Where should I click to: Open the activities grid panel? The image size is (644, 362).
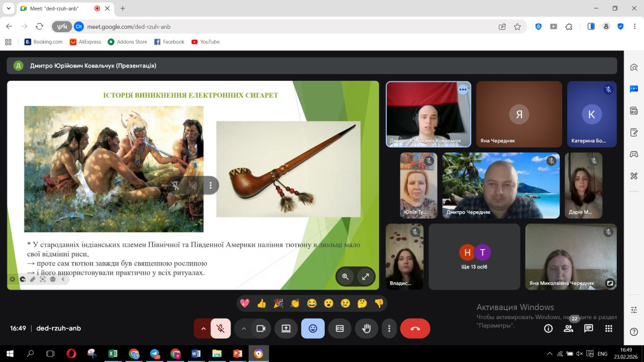click(608, 328)
